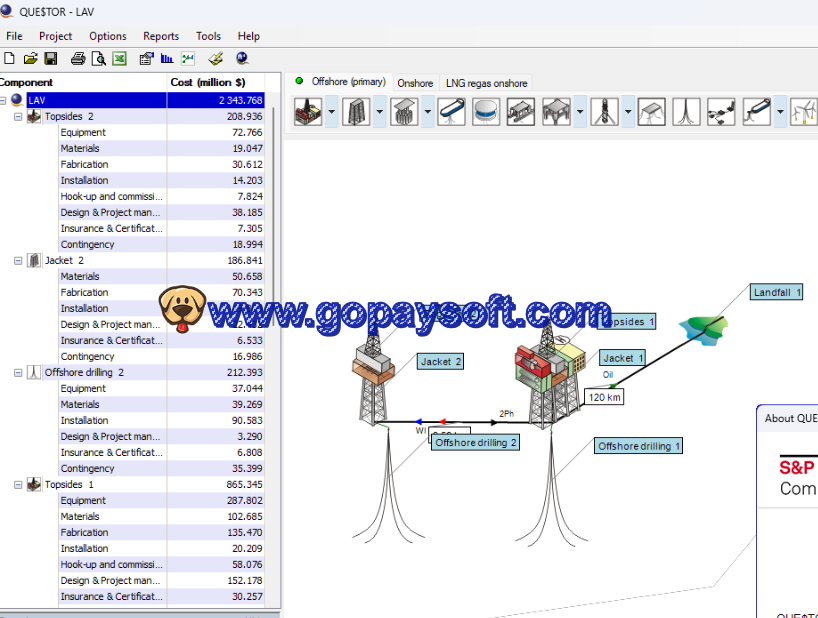This screenshot has width=818, height=618.
Task: Switch to the LNG regas onshore tab
Action: [x=486, y=83]
